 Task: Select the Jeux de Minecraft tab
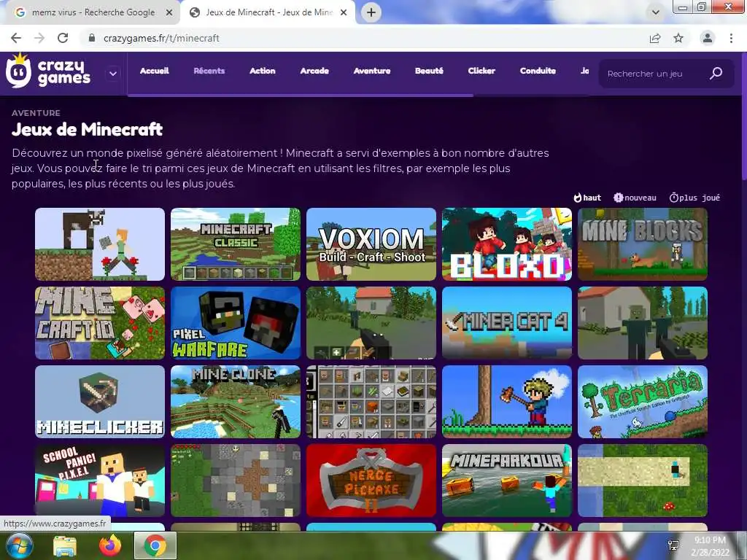[269, 12]
